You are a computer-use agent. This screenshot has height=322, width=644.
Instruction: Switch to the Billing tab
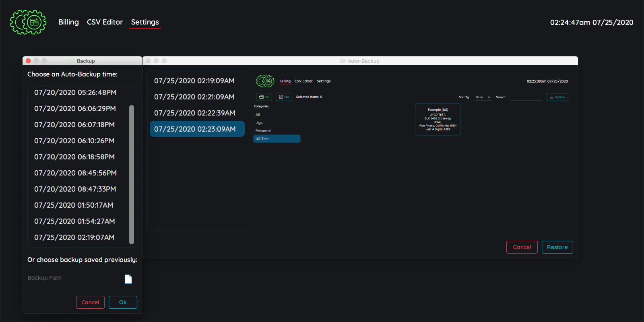[x=68, y=22]
